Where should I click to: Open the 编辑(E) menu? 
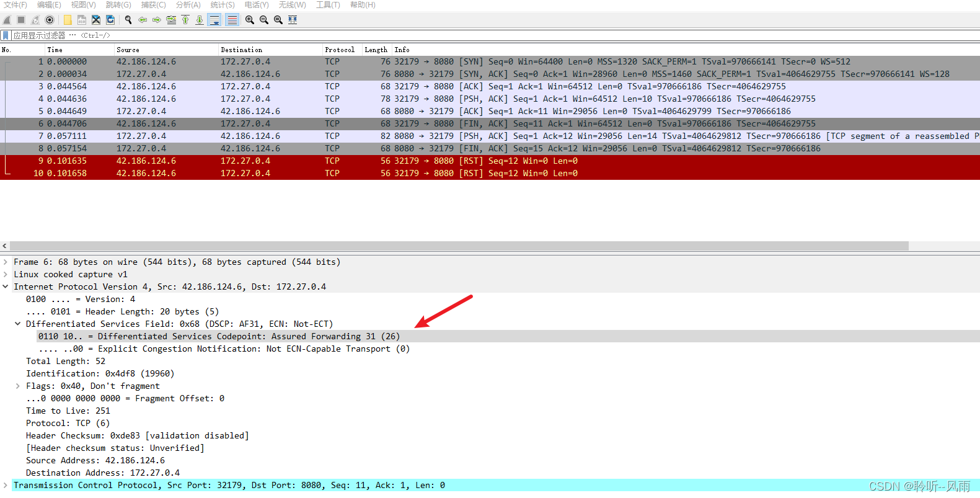(49, 5)
